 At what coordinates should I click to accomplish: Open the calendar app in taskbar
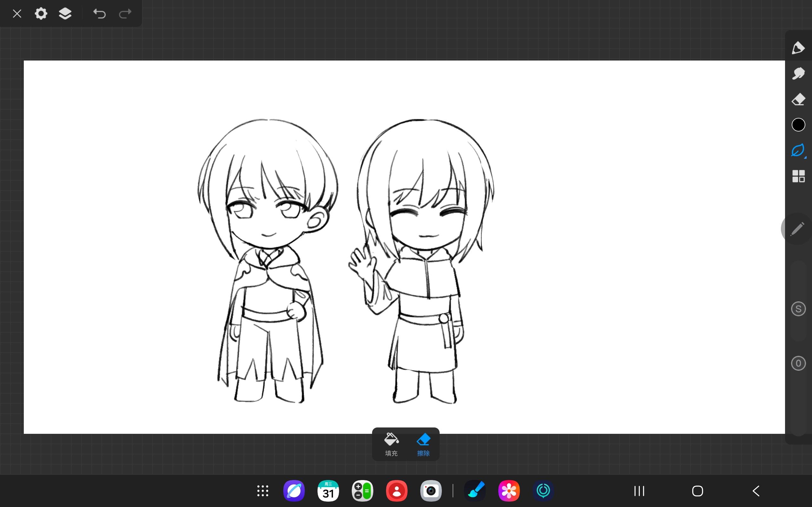click(328, 491)
